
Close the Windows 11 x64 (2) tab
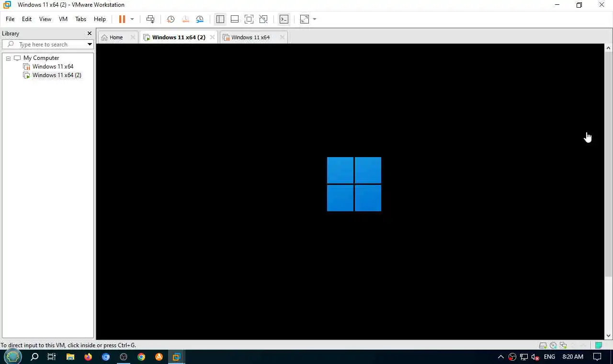pyautogui.click(x=212, y=37)
